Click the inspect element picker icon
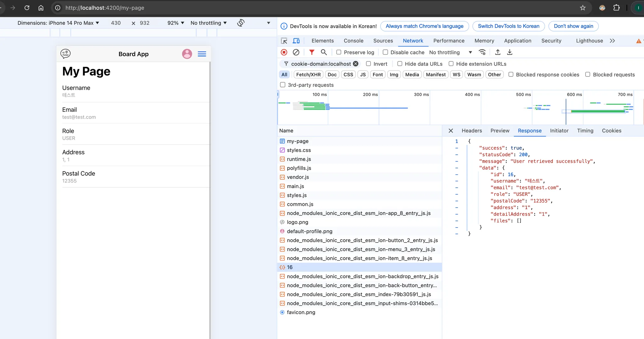Viewport: 644px width, 339px height. coord(284,41)
